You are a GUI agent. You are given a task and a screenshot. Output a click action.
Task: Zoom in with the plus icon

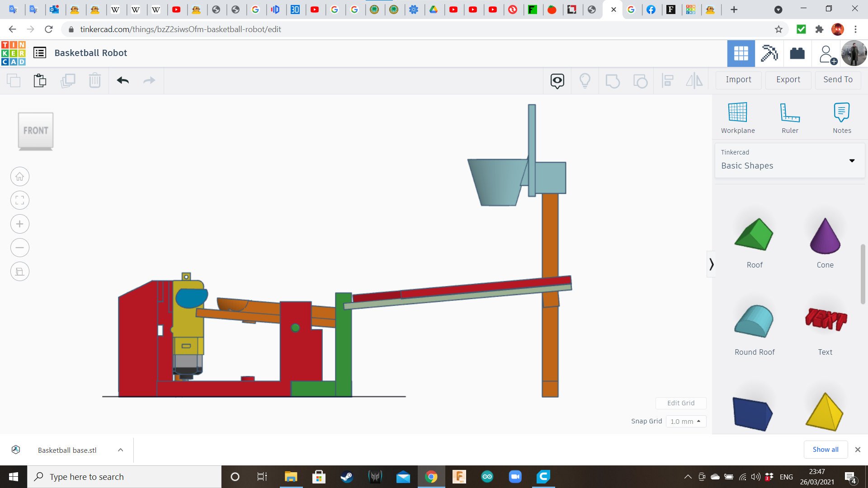pyautogui.click(x=20, y=224)
